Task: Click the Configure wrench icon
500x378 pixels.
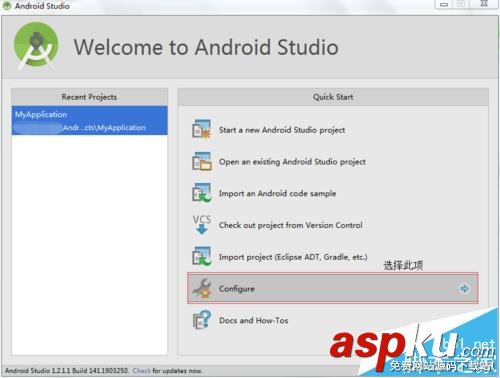Action: pyautogui.click(x=202, y=289)
